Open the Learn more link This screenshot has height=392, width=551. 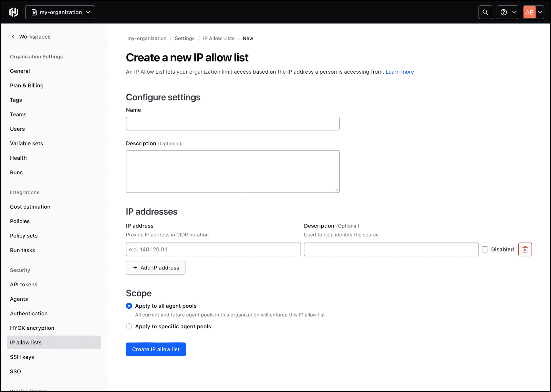(399, 72)
